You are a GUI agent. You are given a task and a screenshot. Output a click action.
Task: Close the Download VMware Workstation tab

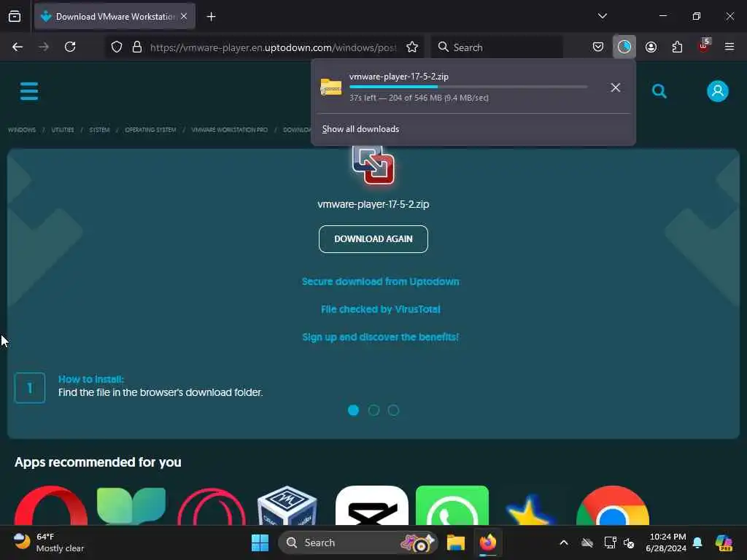coord(184,16)
